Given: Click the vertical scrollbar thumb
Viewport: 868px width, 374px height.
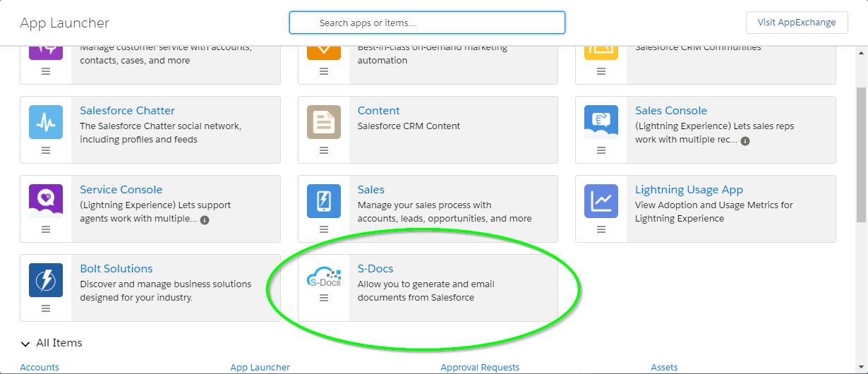Looking at the screenshot, I should (862, 155).
